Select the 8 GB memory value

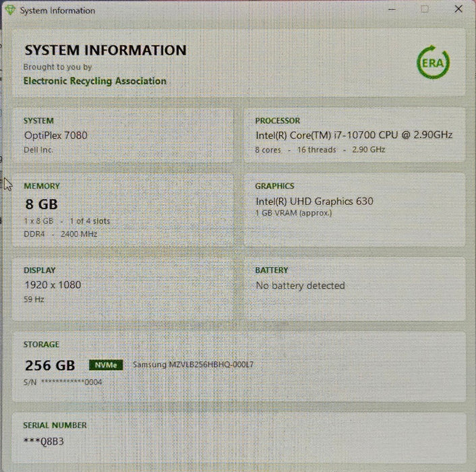click(42, 204)
